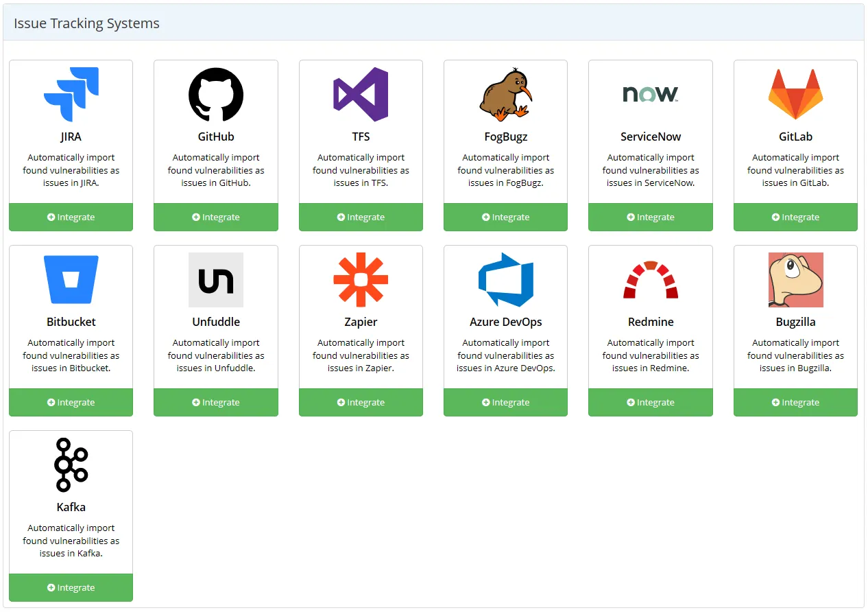The image size is (868, 612).
Task: Click Integrate on the GitHub card
Action: [x=216, y=217]
